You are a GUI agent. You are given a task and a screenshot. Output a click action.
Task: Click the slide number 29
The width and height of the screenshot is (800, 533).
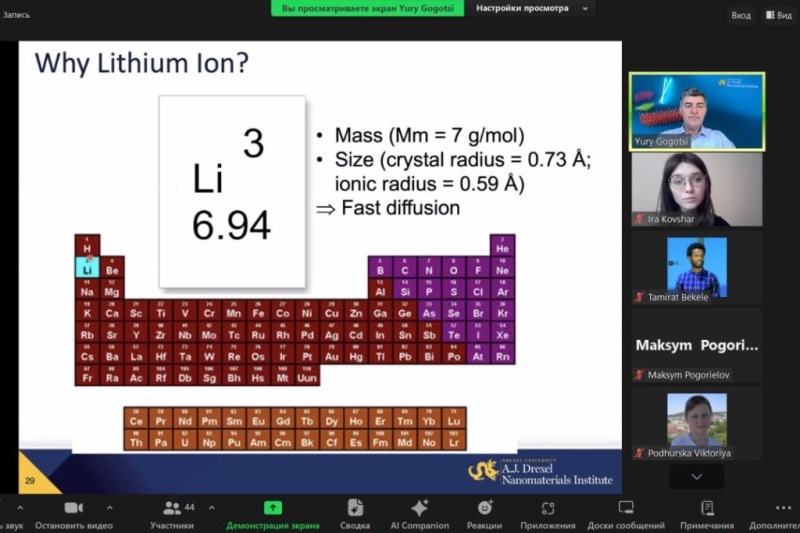(x=30, y=480)
